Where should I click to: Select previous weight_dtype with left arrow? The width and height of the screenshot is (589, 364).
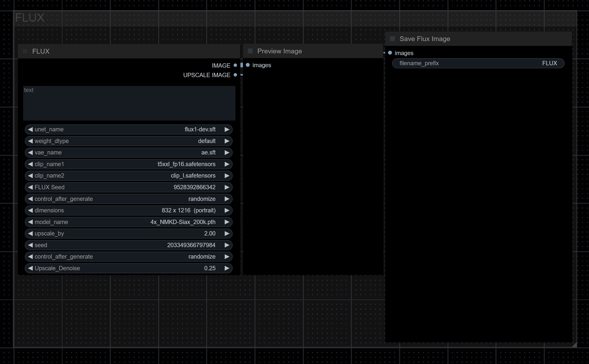point(30,141)
